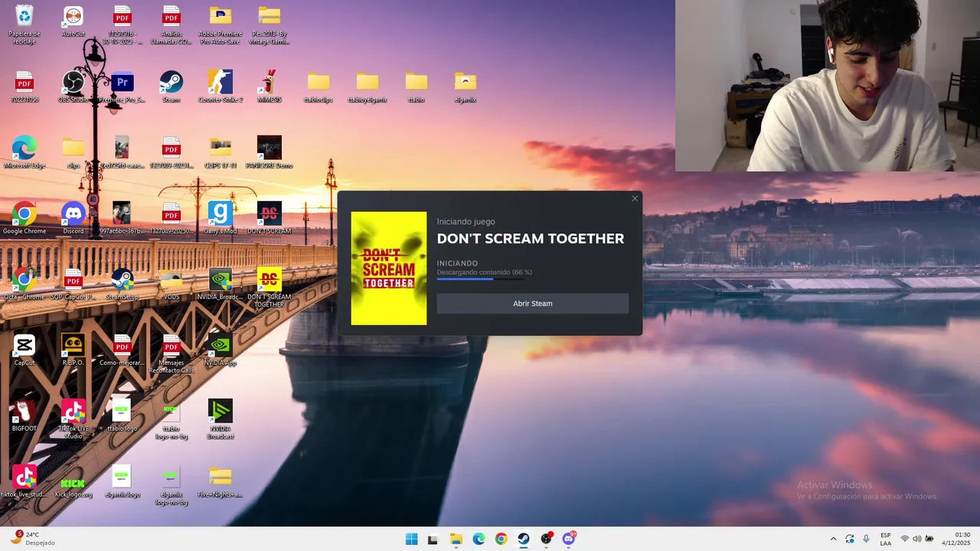Select the Microsoft Edge desktop icon
This screenshot has height=551, width=980.
click(x=24, y=153)
